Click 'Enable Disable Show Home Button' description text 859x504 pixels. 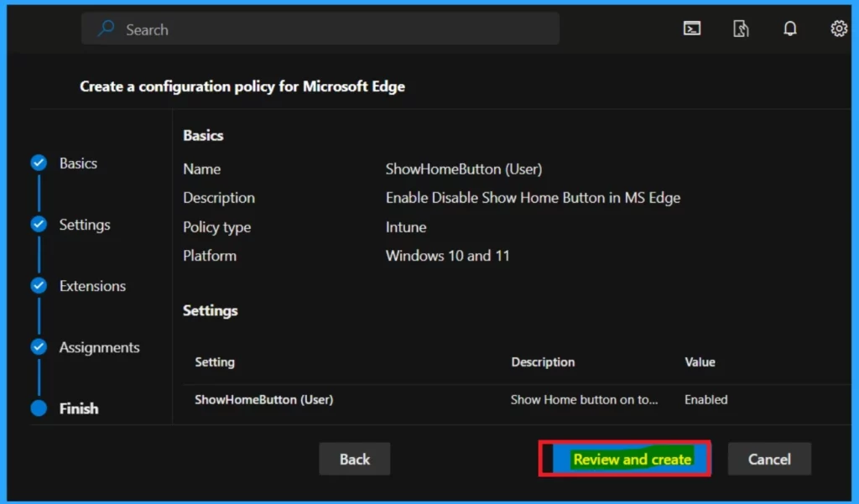(x=533, y=198)
